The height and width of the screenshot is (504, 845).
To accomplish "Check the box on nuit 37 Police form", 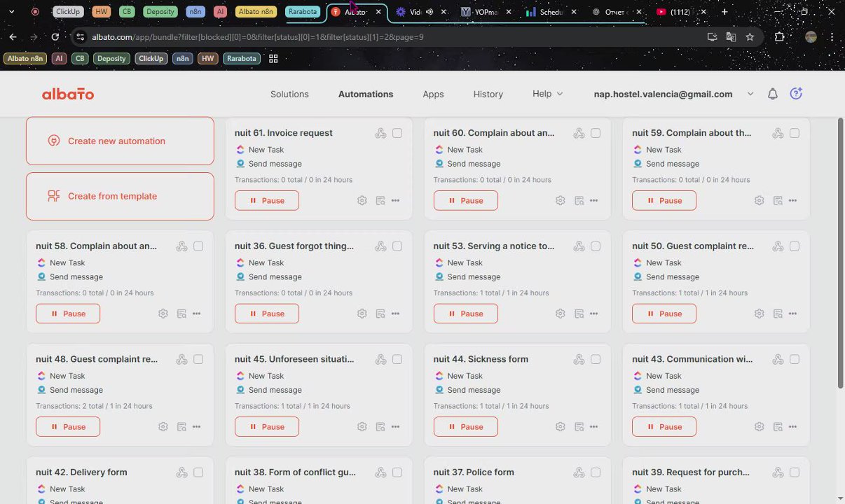I will (596, 472).
